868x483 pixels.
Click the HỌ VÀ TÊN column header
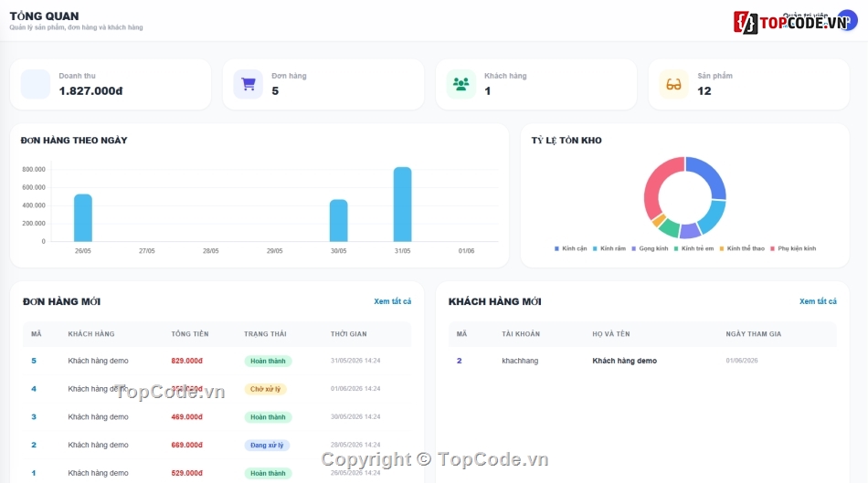611,334
